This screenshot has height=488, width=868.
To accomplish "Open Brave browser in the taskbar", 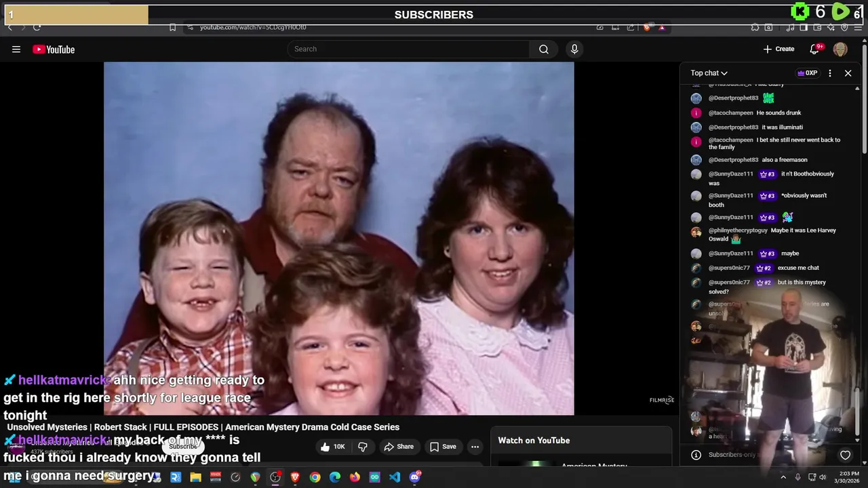I will point(295,477).
